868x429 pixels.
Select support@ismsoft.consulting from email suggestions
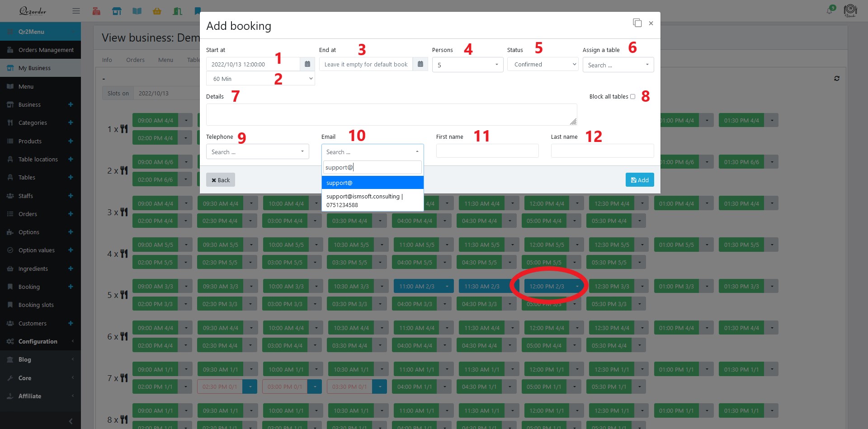click(x=373, y=200)
